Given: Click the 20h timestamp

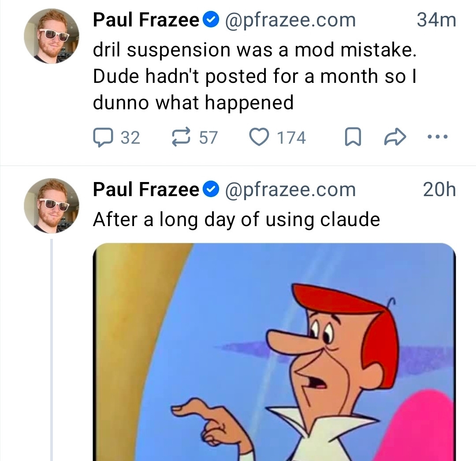Looking at the screenshot, I should (439, 190).
